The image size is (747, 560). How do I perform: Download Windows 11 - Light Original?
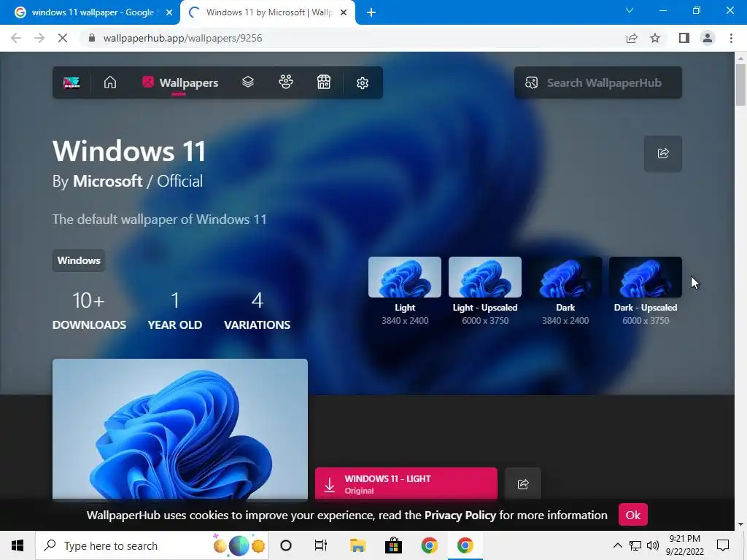pyautogui.click(x=406, y=484)
